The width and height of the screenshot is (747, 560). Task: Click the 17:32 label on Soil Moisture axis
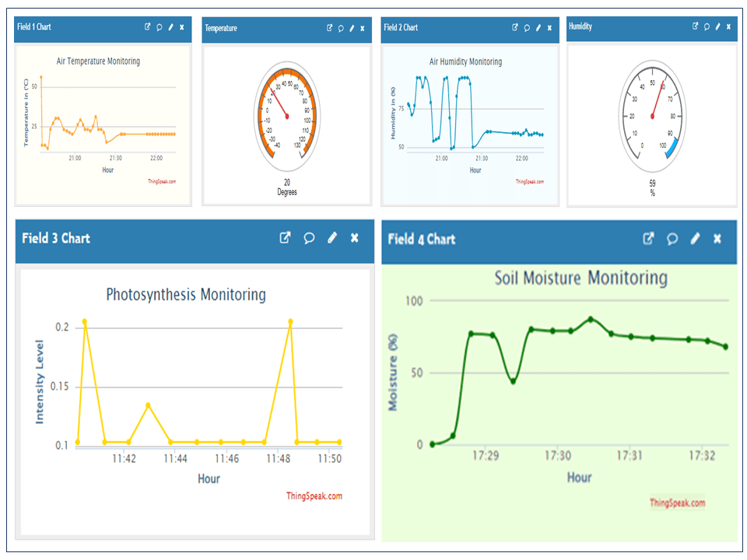pos(702,456)
